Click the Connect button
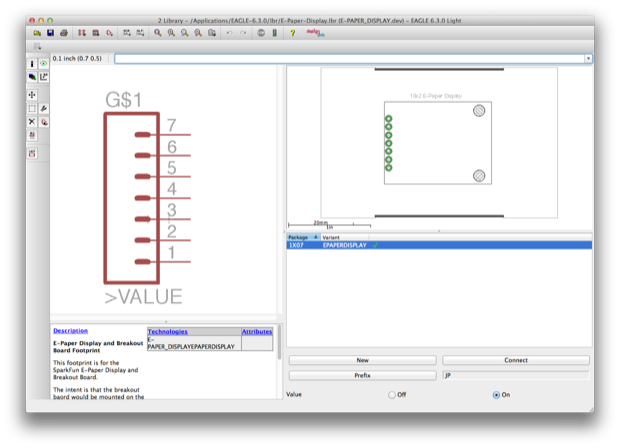 (x=516, y=360)
